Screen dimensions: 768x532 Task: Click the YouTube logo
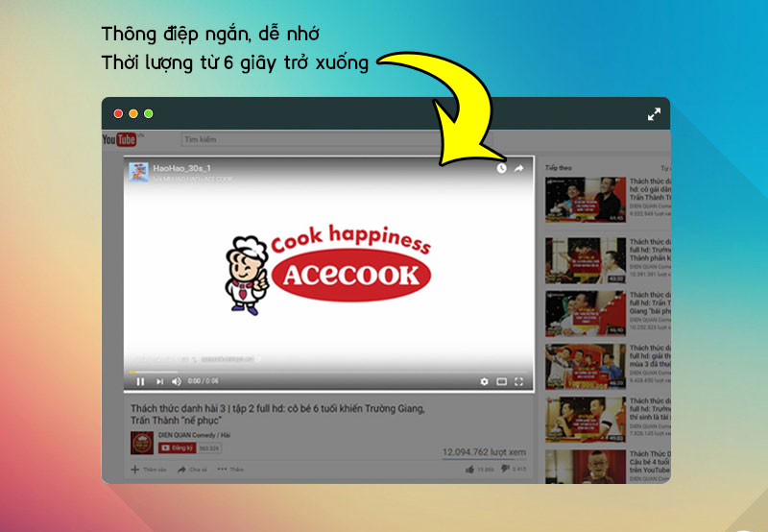[x=120, y=140]
